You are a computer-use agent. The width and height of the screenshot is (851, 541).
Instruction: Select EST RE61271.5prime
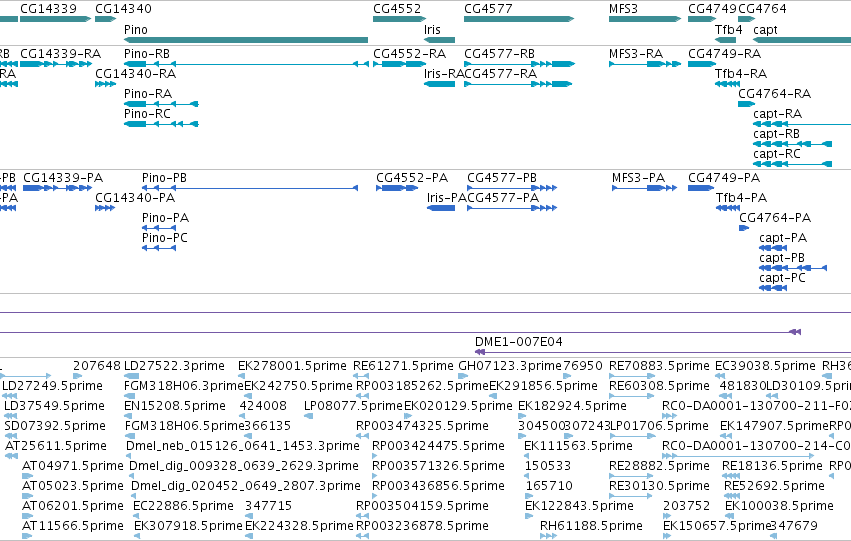point(360,375)
